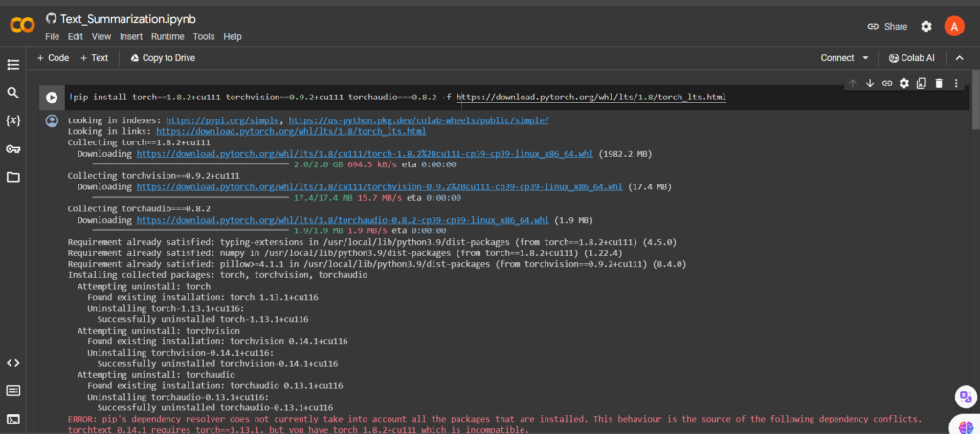Move cell up with arrow icon
The width and height of the screenshot is (980, 434).
coord(852,83)
